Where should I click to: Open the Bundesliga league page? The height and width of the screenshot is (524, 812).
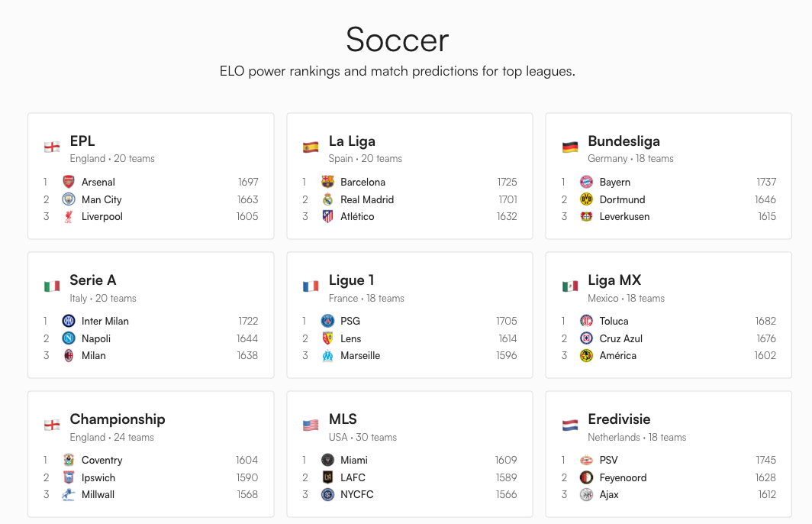pos(625,141)
